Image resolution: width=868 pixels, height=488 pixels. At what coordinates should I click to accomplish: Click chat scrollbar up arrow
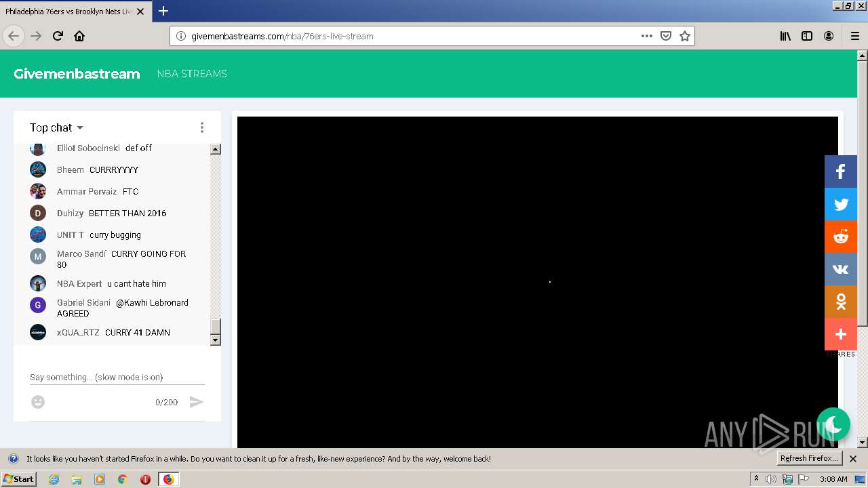click(216, 149)
